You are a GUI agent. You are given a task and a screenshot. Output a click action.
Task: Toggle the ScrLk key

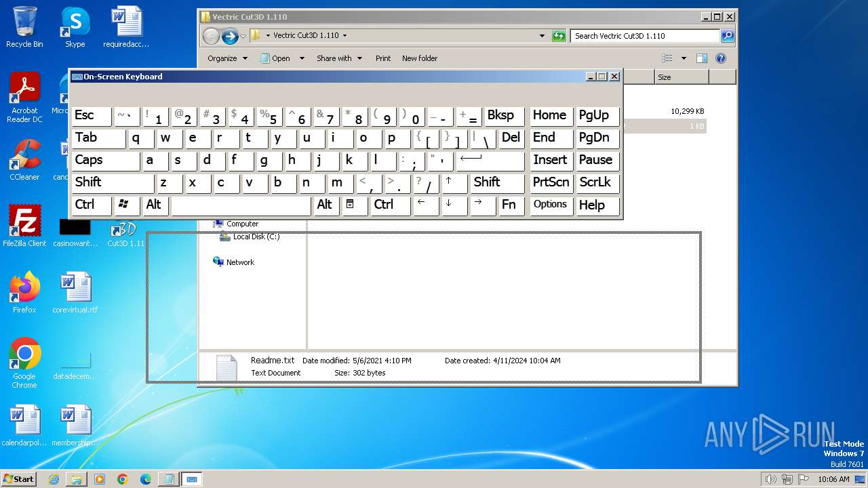(x=597, y=183)
